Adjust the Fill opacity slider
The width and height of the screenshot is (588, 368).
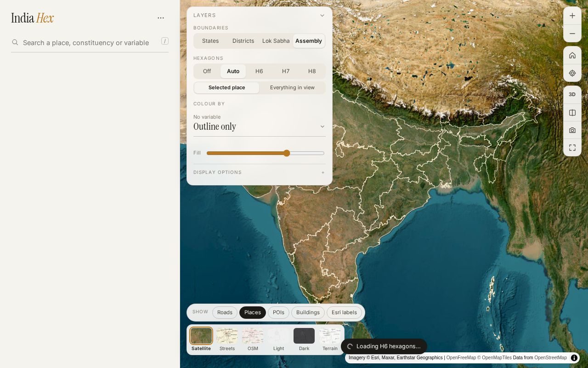point(266,153)
